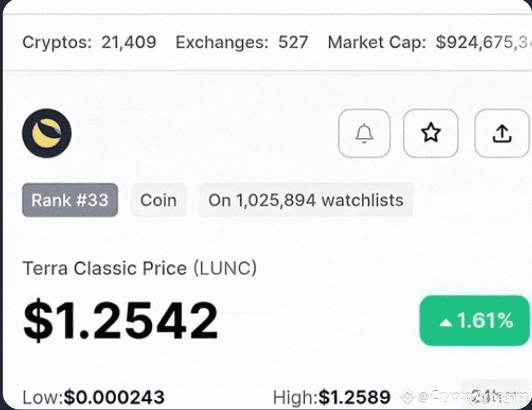
Task: Open the share icon button
Action: (x=502, y=134)
